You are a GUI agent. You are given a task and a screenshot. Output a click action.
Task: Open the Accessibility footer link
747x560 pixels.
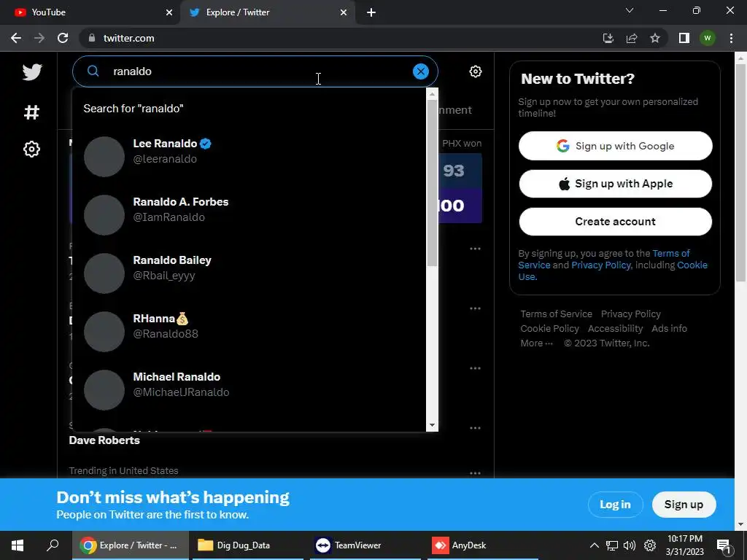615,329
